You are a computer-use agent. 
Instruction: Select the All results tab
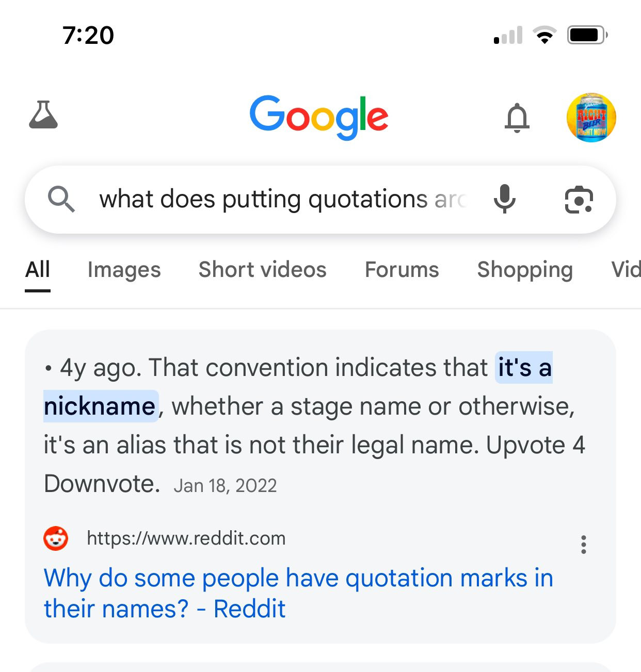pos(38,270)
